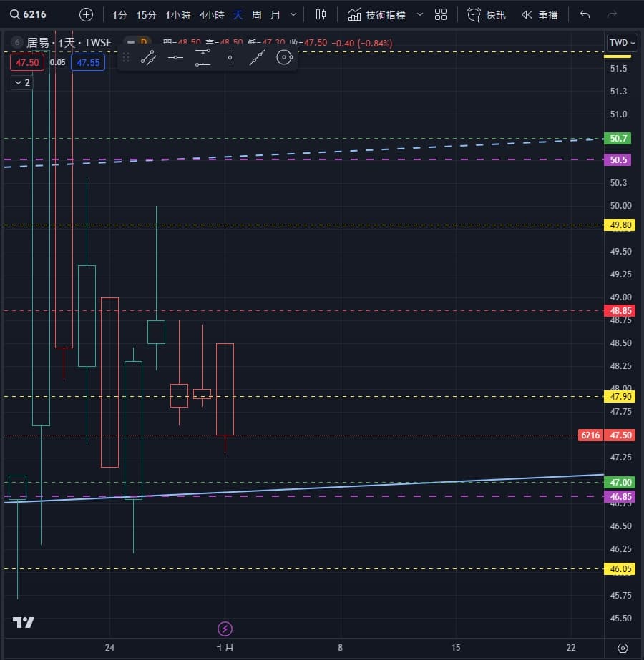Select the horizontal line drawing tool
The height and width of the screenshot is (660, 644).
[175, 57]
